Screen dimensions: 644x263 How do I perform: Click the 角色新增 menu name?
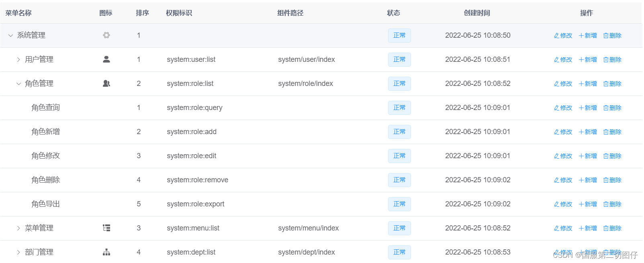tap(46, 132)
